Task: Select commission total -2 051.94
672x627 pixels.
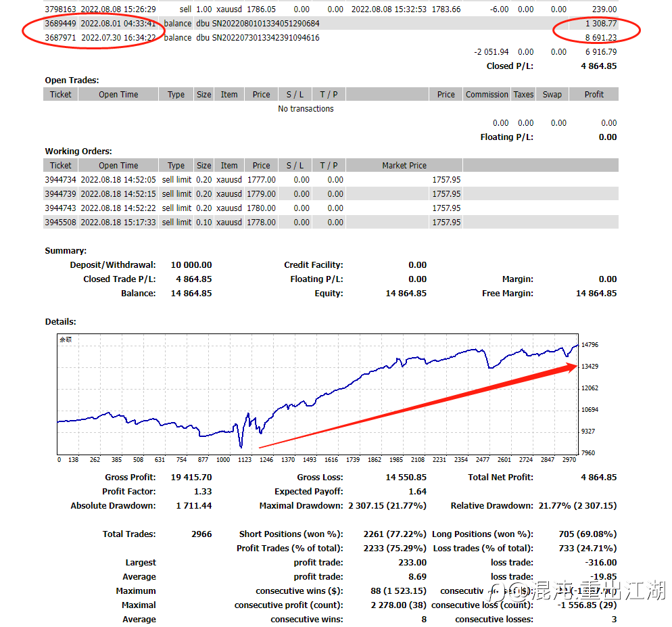Action: (x=491, y=51)
